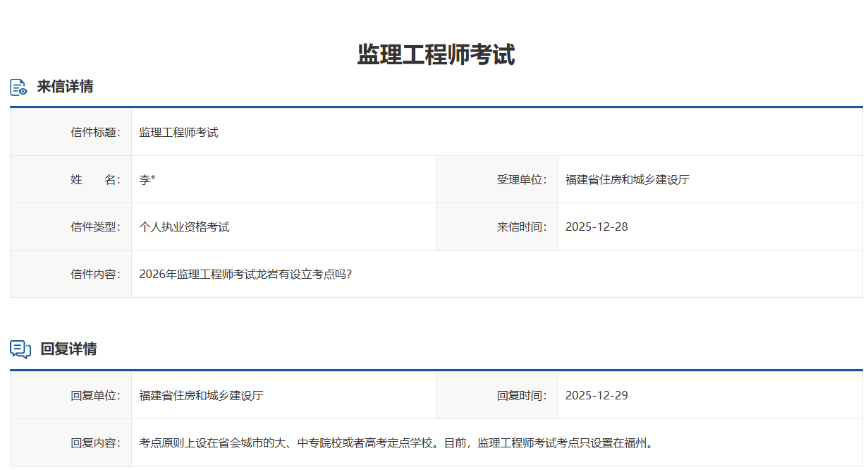Click the 回复单位 value 福建省住房和城乡建设厅
The height and width of the screenshot is (470, 868).
[x=201, y=395]
